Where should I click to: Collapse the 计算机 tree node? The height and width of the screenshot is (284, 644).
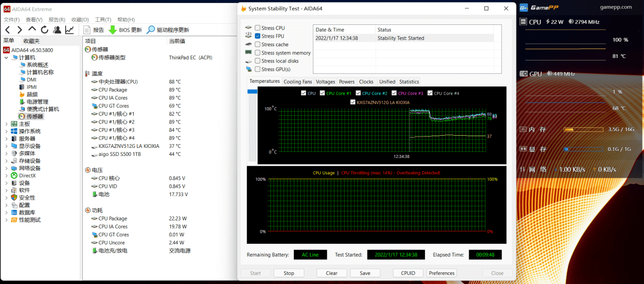pyautogui.click(x=6, y=57)
